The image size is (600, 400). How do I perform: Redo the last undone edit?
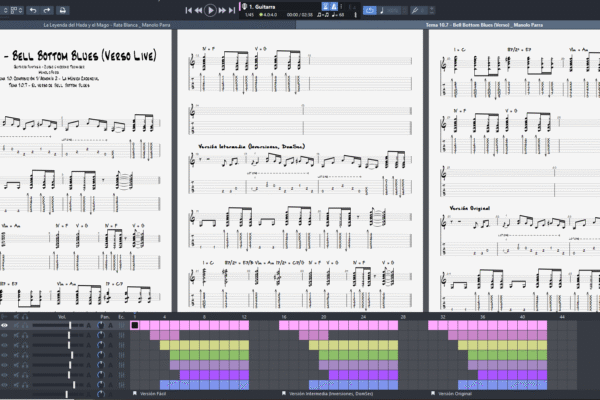click(47, 10)
